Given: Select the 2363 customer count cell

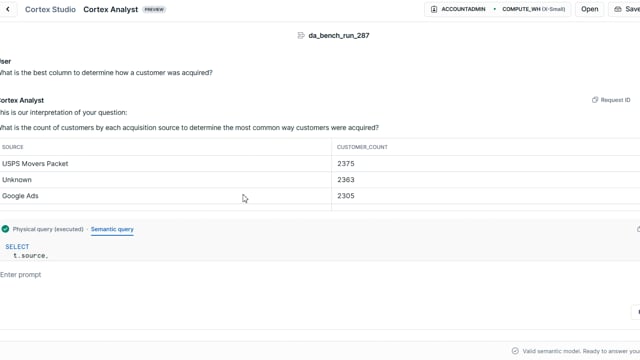Looking at the screenshot, I should (486, 180).
